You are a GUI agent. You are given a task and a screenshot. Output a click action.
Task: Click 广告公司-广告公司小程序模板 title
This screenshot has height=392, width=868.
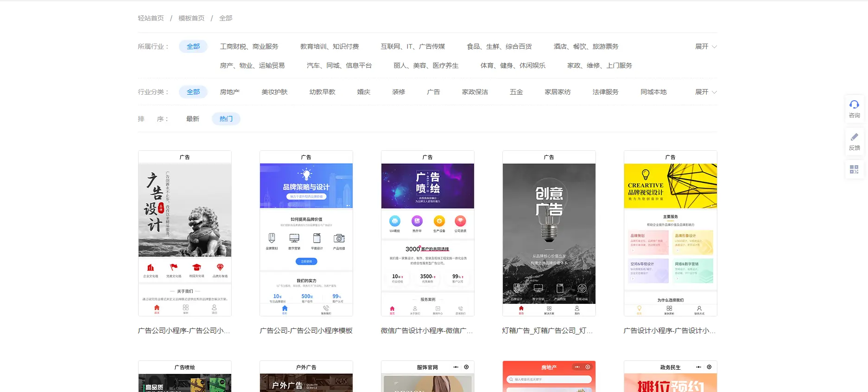pyautogui.click(x=306, y=330)
